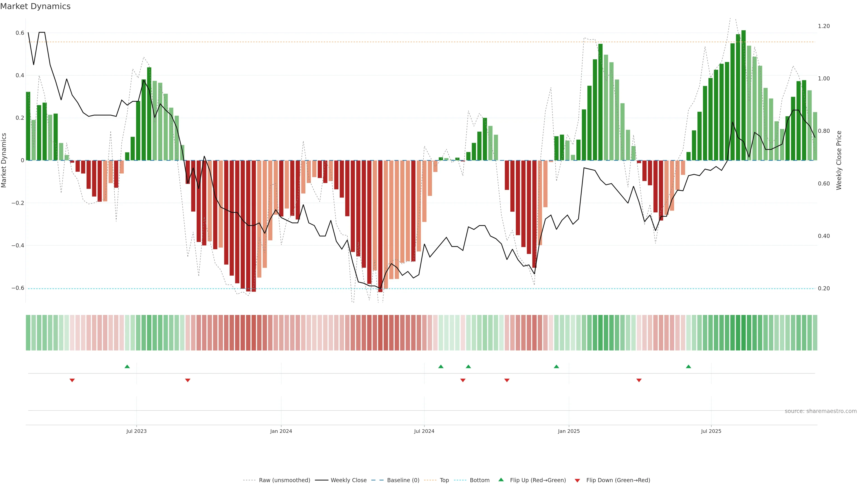Image resolution: width=868 pixels, height=488 pixels.
Task: Toggle the Top line legend entry
Action: [x=444, y=480]
